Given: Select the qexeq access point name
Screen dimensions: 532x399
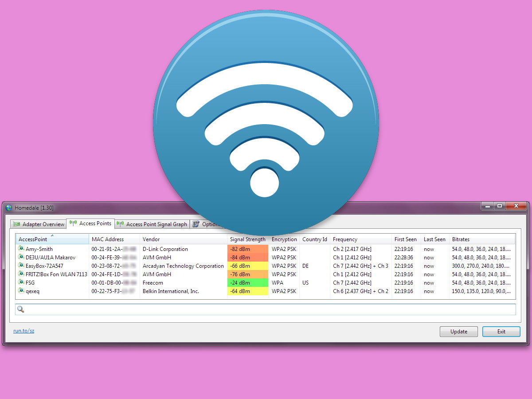Looking at the screenshot, I should pyautogui.click(x=33, y=291).
